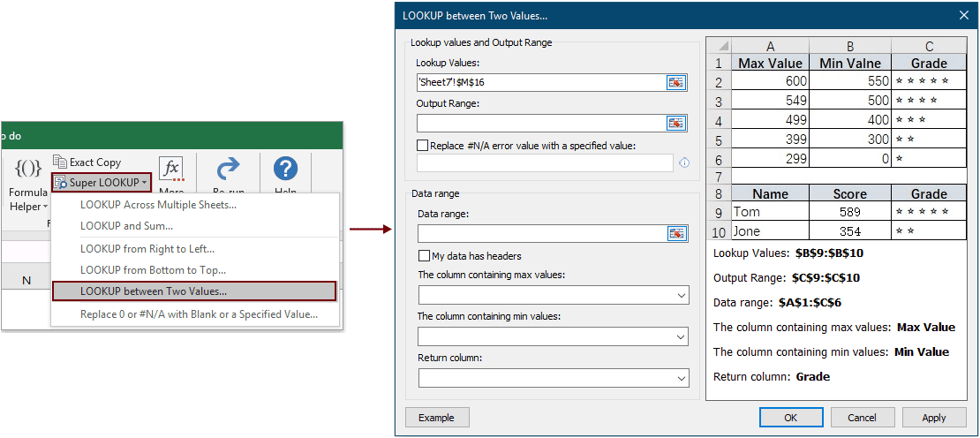Check the My data has headers option
Viewport: 980px width, 438px height.
pyautogui.click(x=424, y=255)
